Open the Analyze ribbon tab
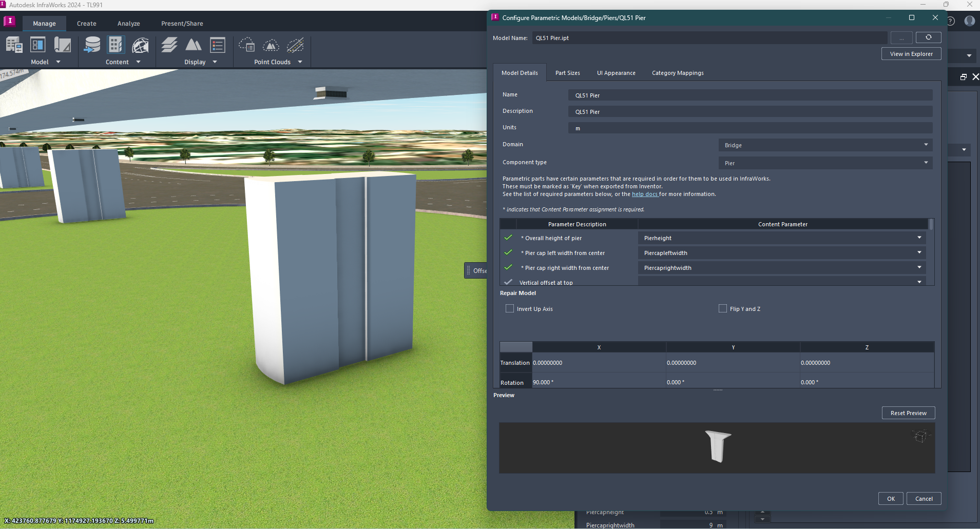The image size is (980, 529). (x=128, y=24)
